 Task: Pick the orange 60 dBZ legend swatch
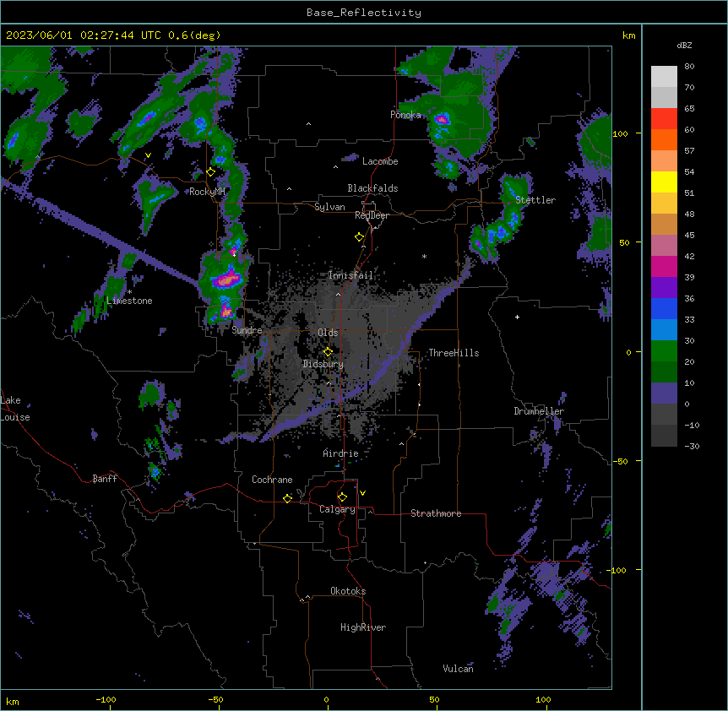click(664, 139)
